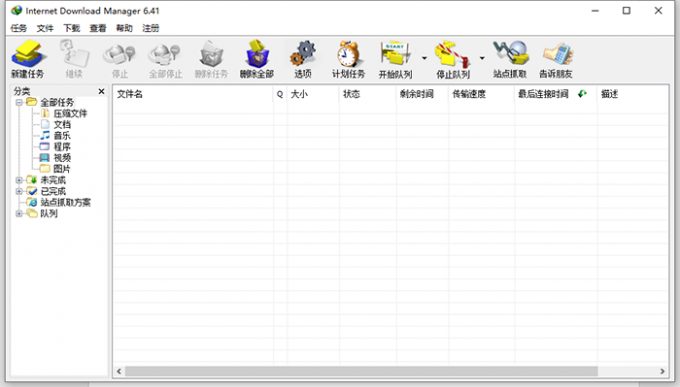Click the Q column header

click(x=280, y=94)
